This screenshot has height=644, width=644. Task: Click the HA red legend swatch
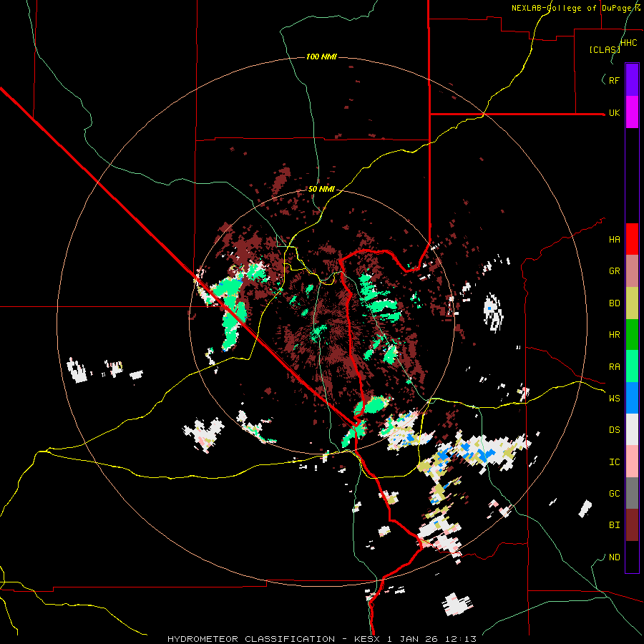(632, 239)
